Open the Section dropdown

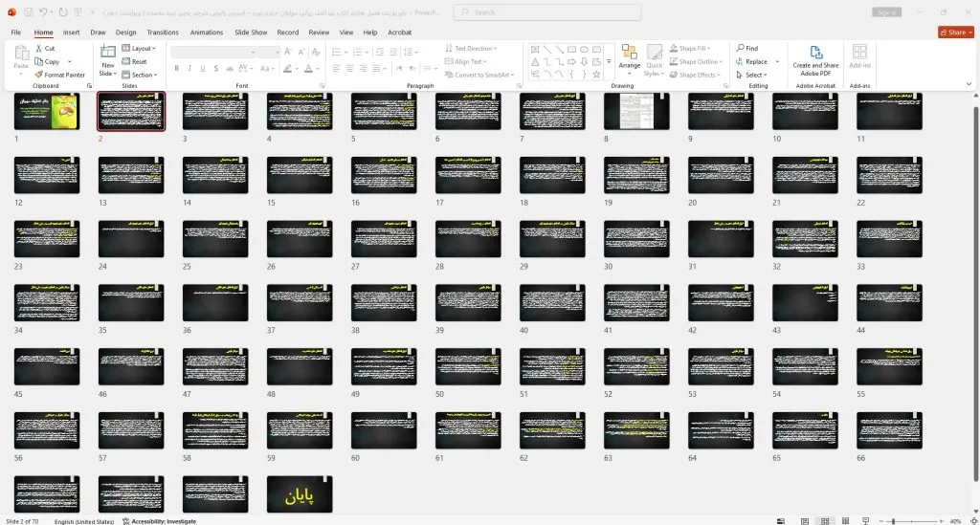point(140,75)
